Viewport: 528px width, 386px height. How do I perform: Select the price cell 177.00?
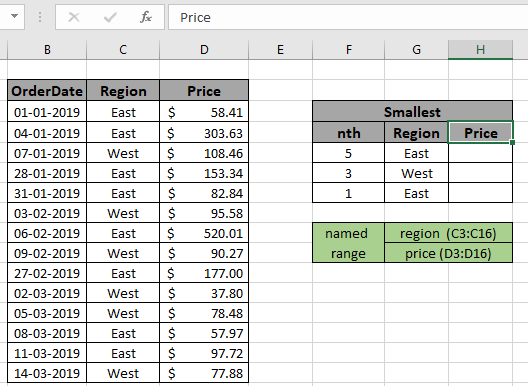click(x=204, y=273)
